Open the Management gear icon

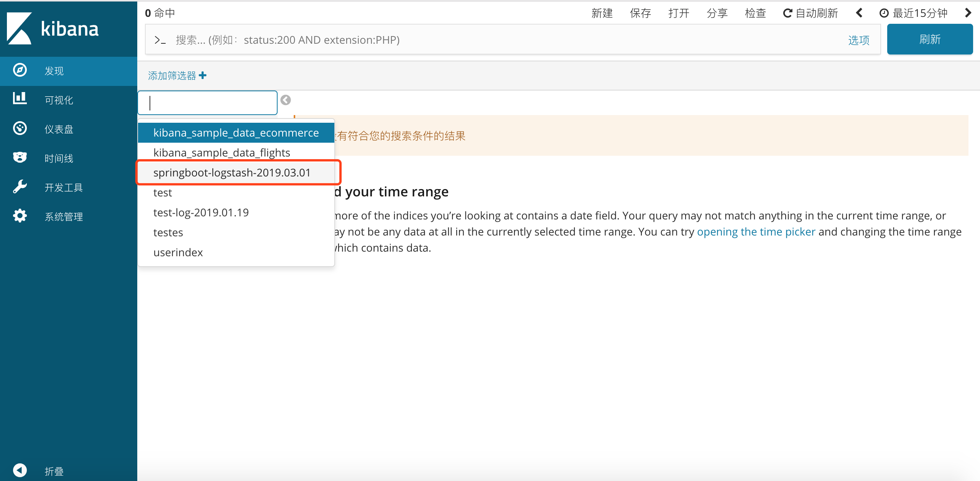pos(20,216)
